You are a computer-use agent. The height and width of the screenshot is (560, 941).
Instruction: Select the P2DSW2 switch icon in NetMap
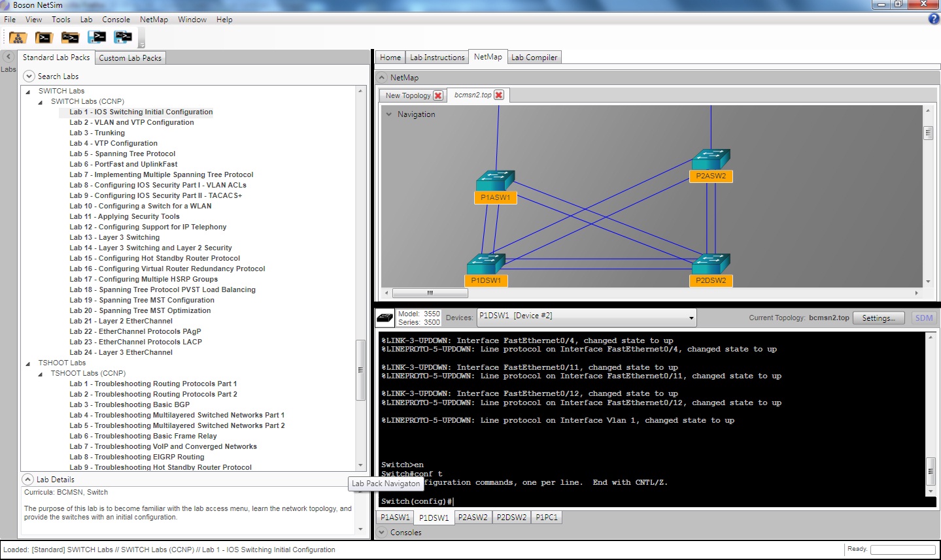pyautogui.click(x=711, y=264)
